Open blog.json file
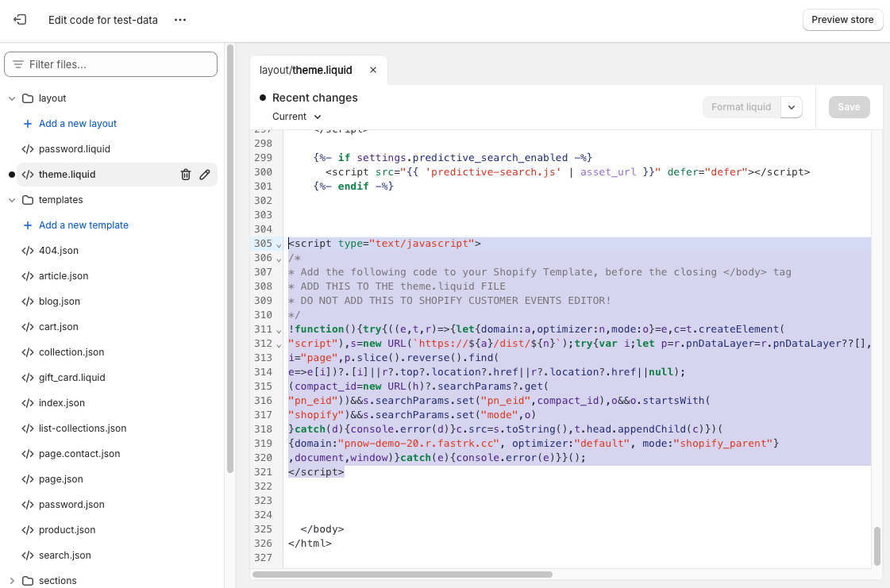890x588 pixels. [59, 302]
